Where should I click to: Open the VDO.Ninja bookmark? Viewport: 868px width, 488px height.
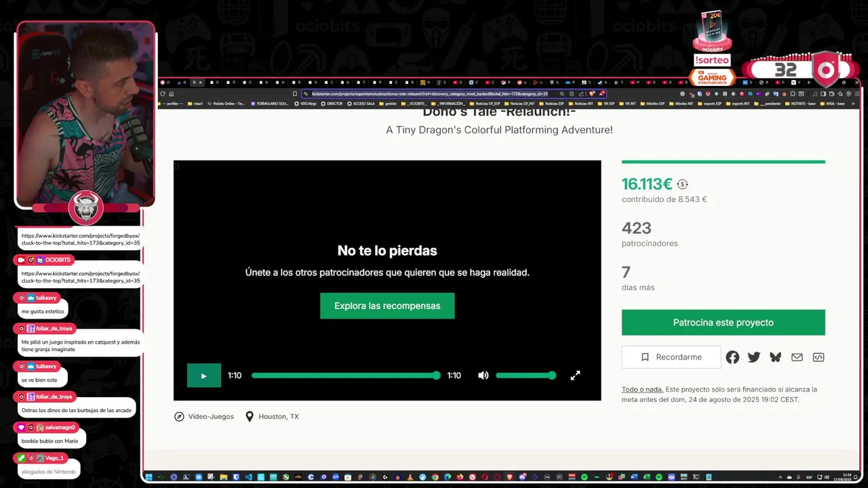click(x=306, y=104)
